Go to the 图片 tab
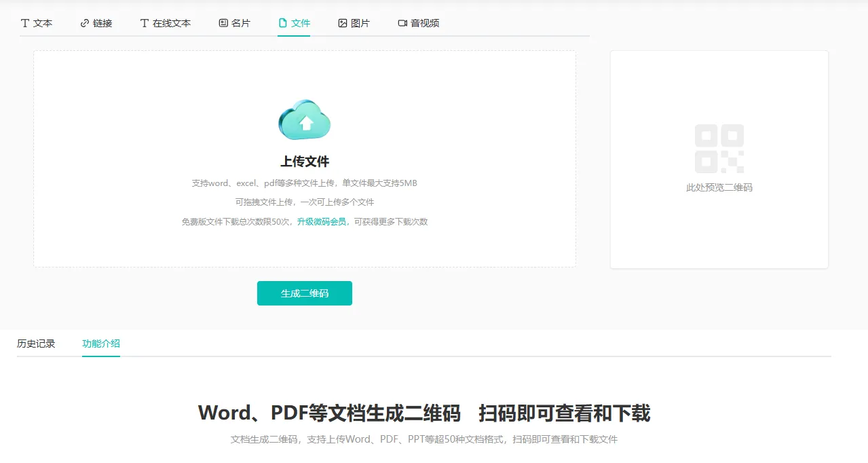Viewport: 868px width, 463px height. tap(354, 23)
